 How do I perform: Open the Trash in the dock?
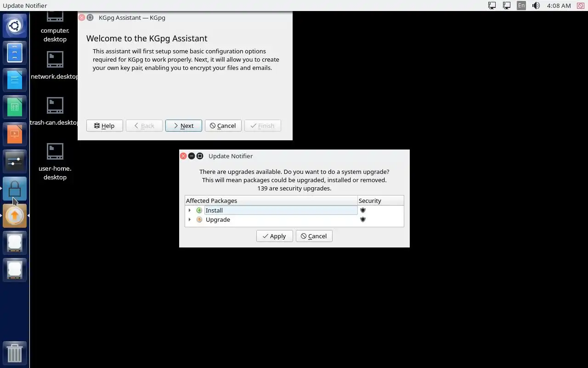[15, 353]
